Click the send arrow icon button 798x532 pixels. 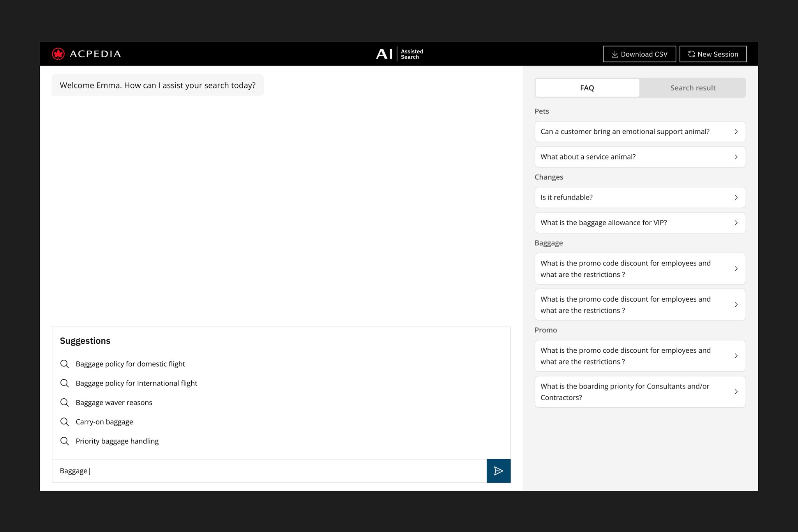tap(498, 471)
